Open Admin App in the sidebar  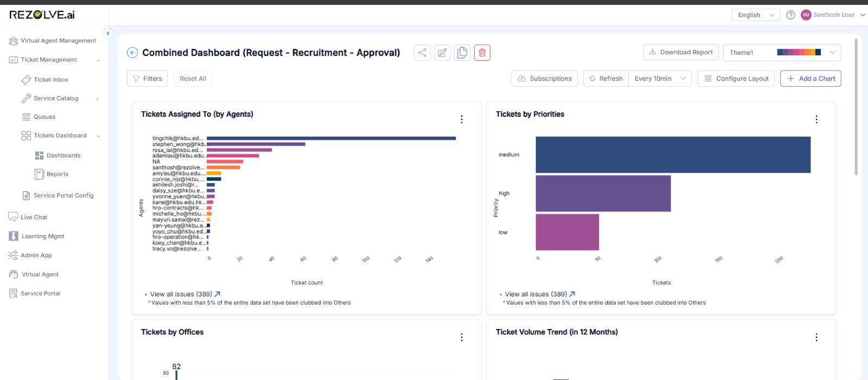click(x=30, y=255)
